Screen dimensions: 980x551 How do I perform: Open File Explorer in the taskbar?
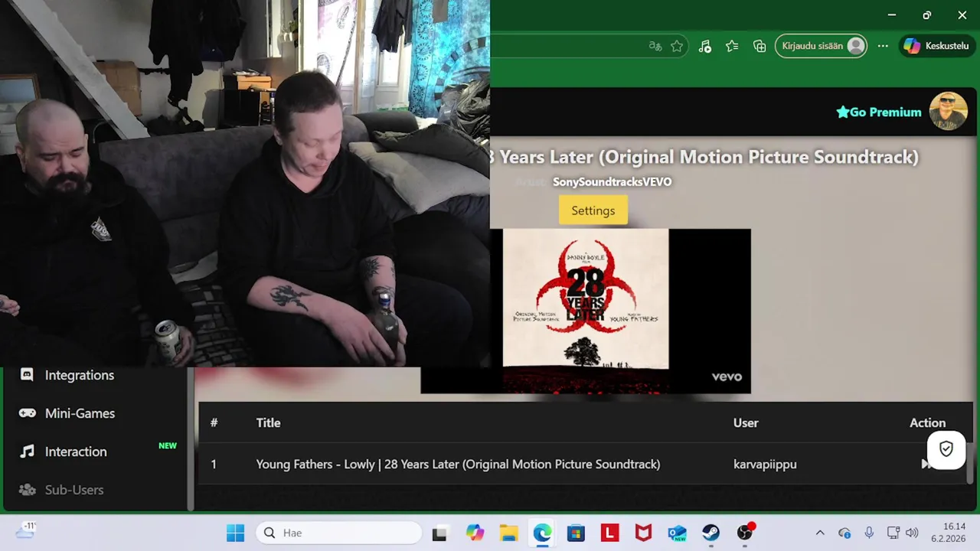point(508,533)
